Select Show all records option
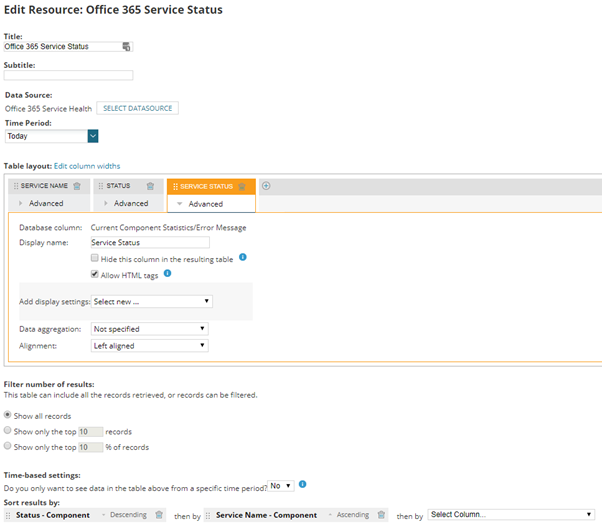Image resolution: width=602 pixels, height=532 pixels. tap(7, 415)
